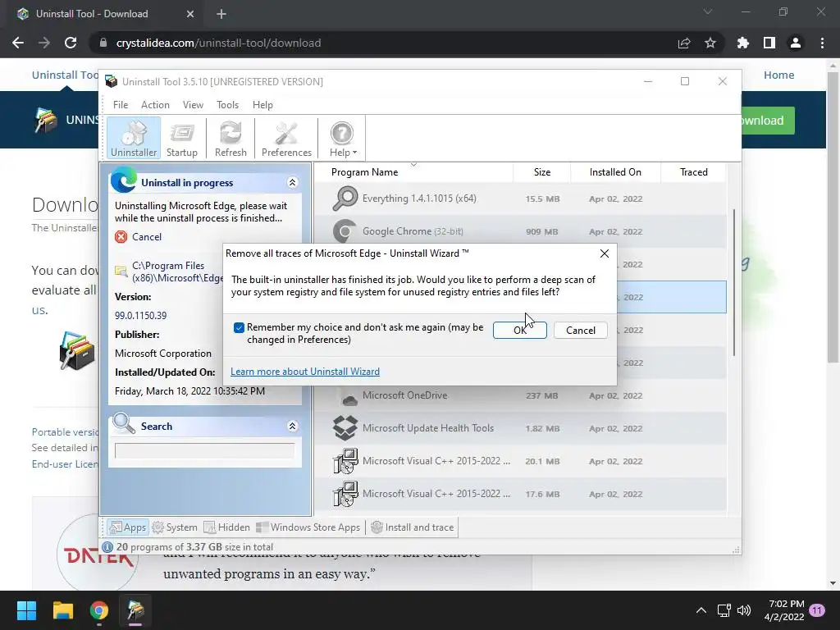Screen dimensions: 840x630
Task: Open the View menu
Action: click(x=193, y=105)
